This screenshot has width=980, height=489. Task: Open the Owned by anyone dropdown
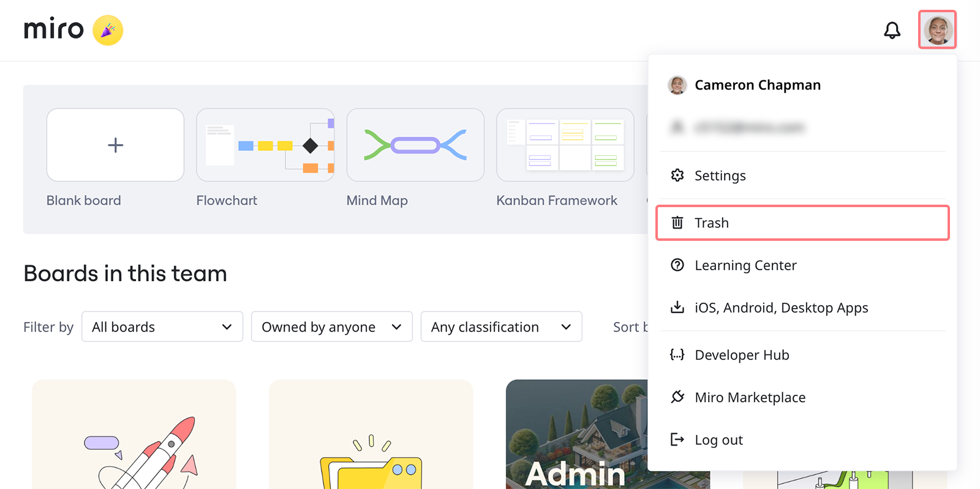point(331,327)
